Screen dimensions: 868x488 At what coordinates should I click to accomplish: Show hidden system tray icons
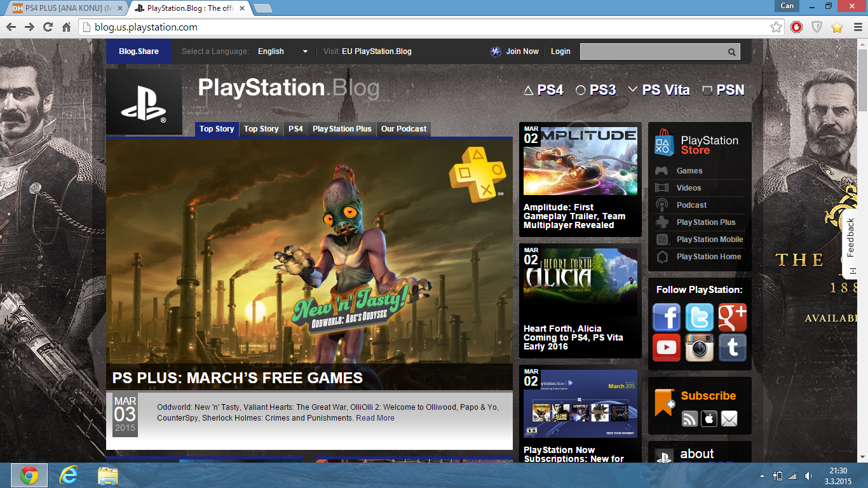coord(762,476)
